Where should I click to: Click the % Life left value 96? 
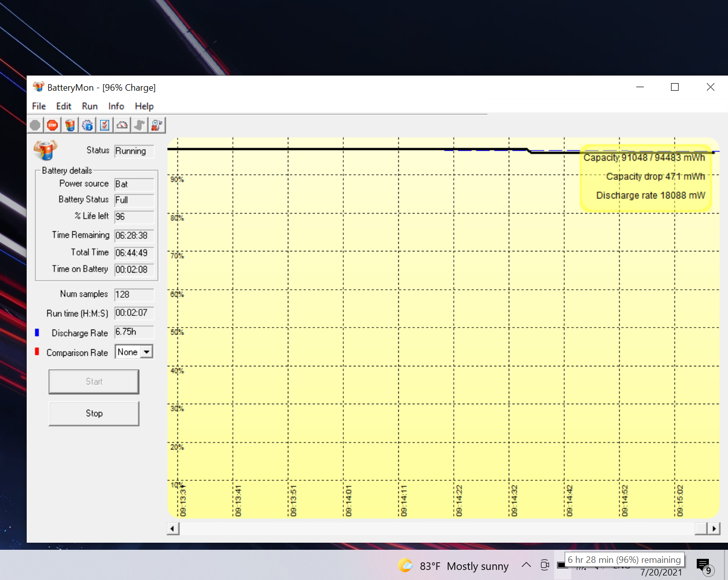[134, 217]
